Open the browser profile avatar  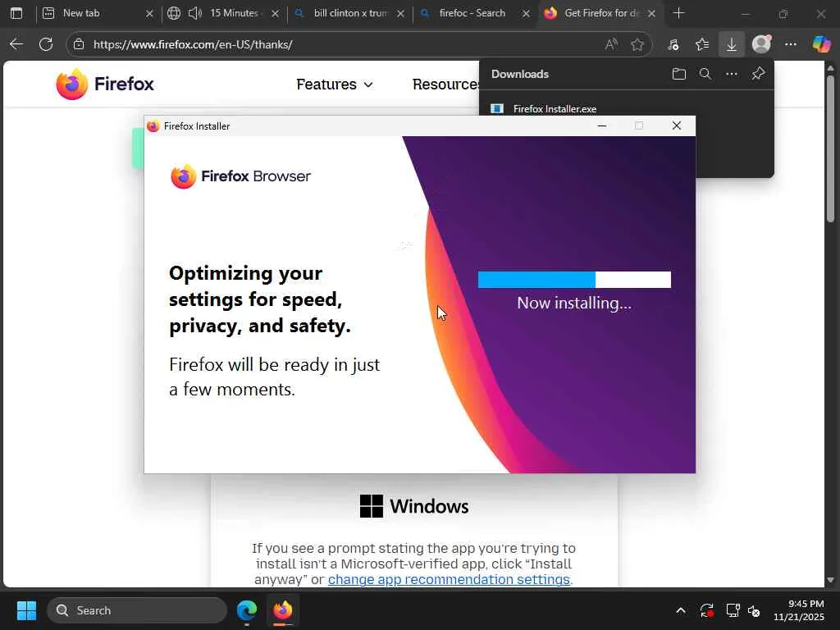click(761, 44)
